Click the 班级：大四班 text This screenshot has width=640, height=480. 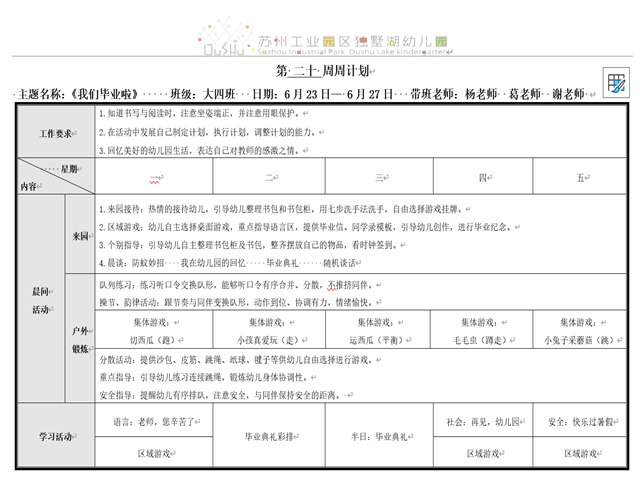(x=203, y=95)
